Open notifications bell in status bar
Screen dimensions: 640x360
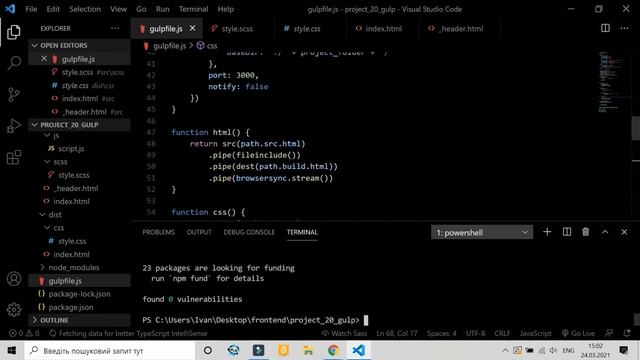627,333
